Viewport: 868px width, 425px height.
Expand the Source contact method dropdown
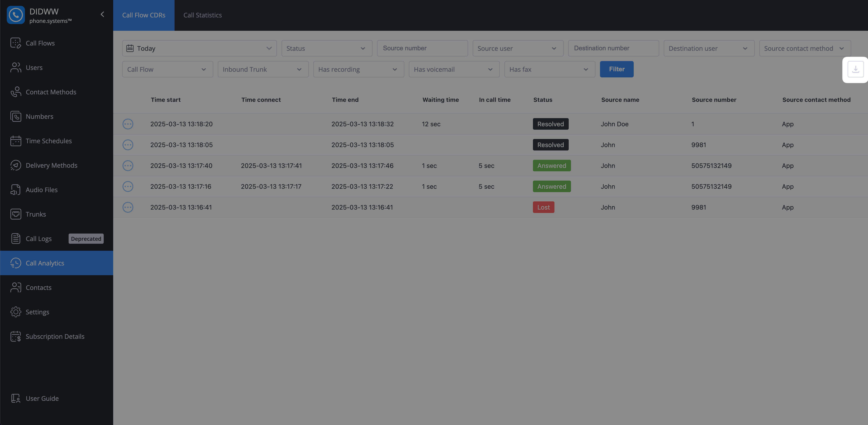coord(804,48)
